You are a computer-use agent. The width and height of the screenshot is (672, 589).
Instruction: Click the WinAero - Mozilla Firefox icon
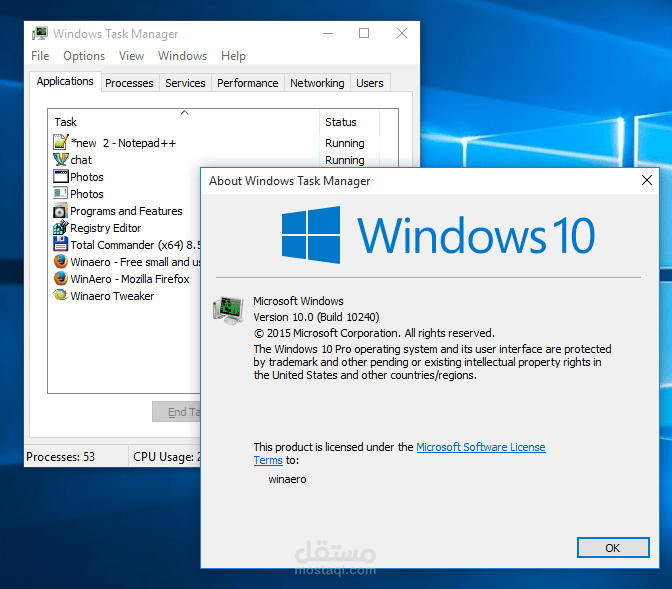(x=60, y=279)
